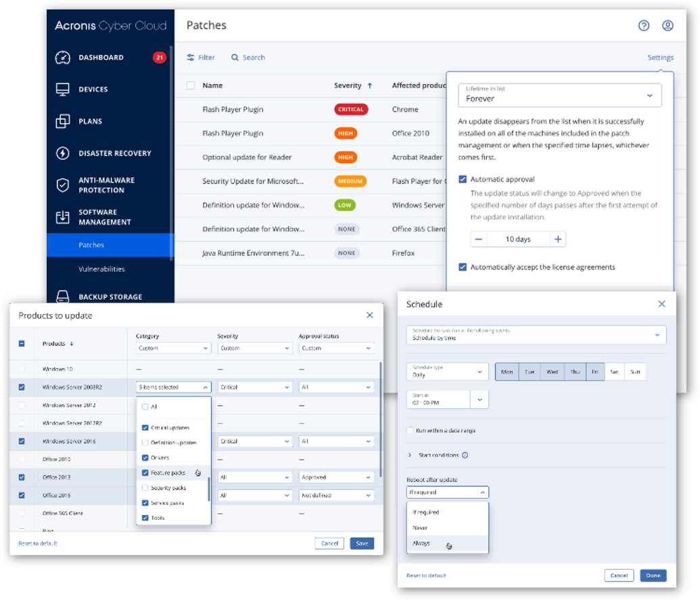Screen dimensions: 700x601
Task: Toggle the Mon day button
Action: point(507,372)
